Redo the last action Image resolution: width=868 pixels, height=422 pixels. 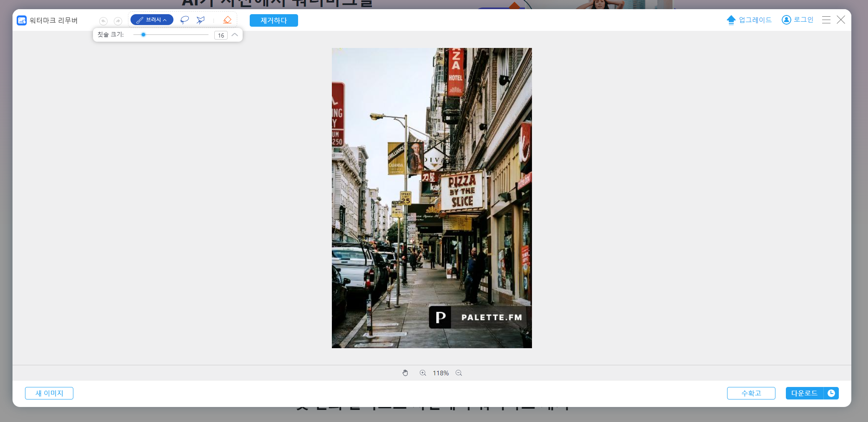(118, 21)
